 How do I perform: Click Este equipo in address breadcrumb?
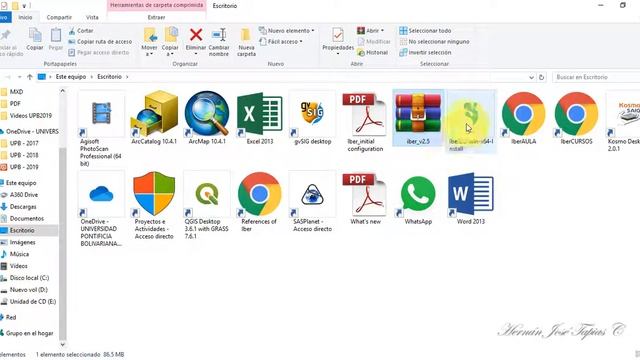pos(71,77)
